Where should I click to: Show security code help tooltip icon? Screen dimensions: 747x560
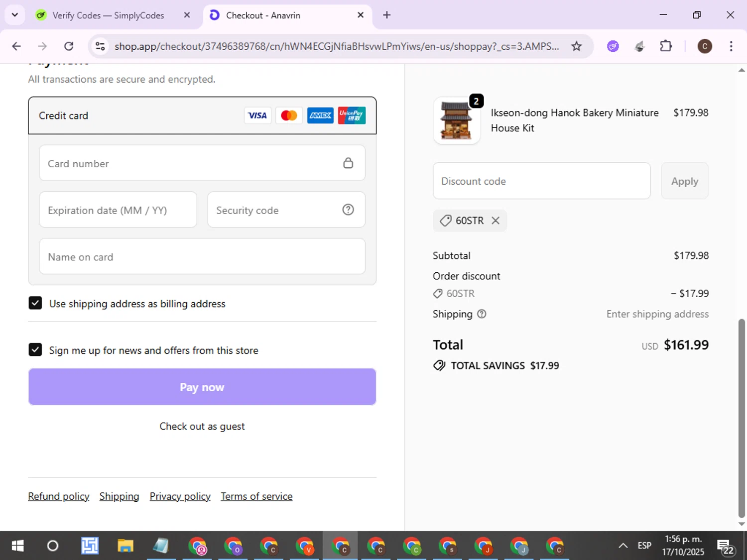348,210
